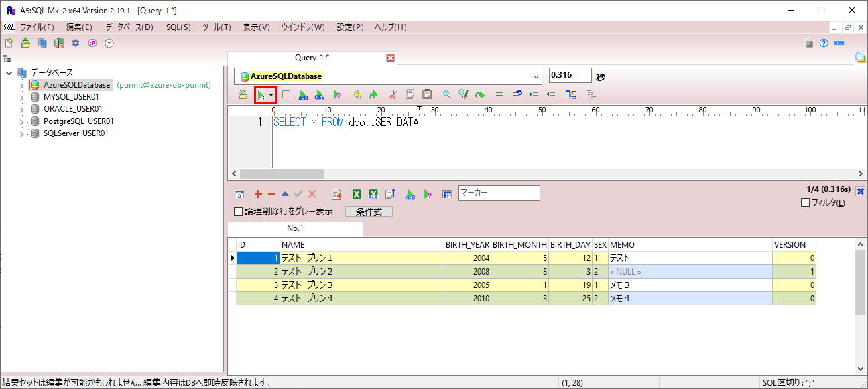Open the ファイル(F) menu
Screen dimensions: 868x389
(37, 27)
